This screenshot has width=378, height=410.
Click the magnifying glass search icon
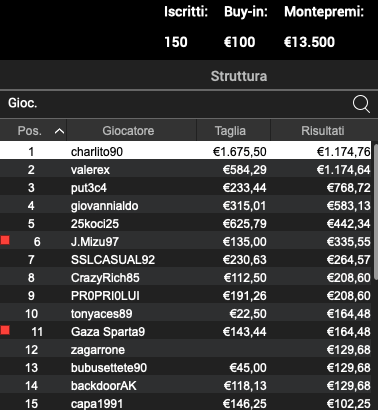tap(361, 104)
